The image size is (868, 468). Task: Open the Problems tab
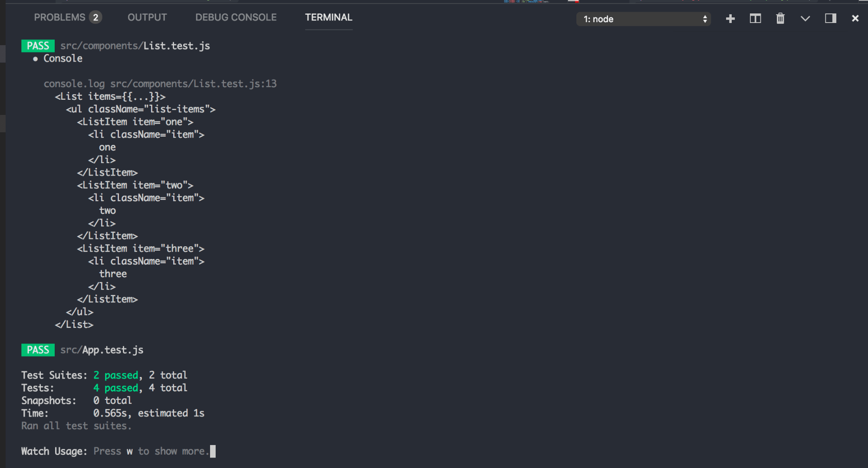click(x=60, y=17)
